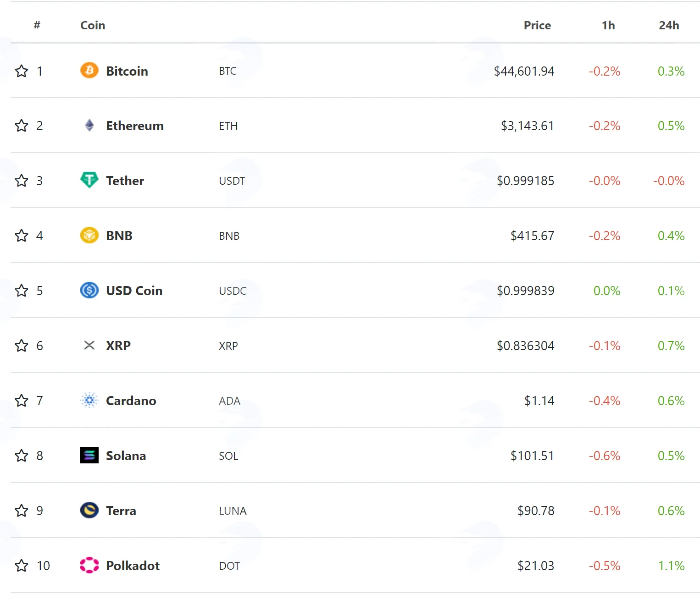Click the Tether green logo icon
Image resolution: width=700 pixels, height=594 pixels.
coord(89,180)
